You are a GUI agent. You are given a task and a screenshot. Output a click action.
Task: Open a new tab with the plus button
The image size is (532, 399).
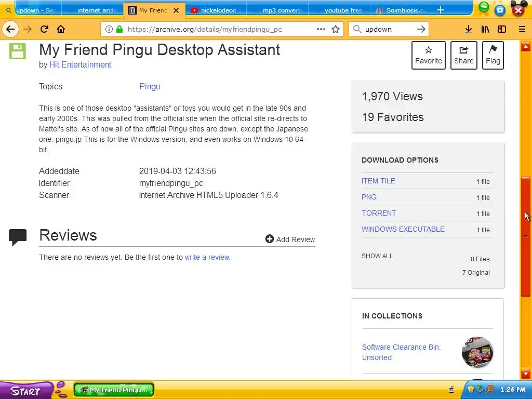441,10
